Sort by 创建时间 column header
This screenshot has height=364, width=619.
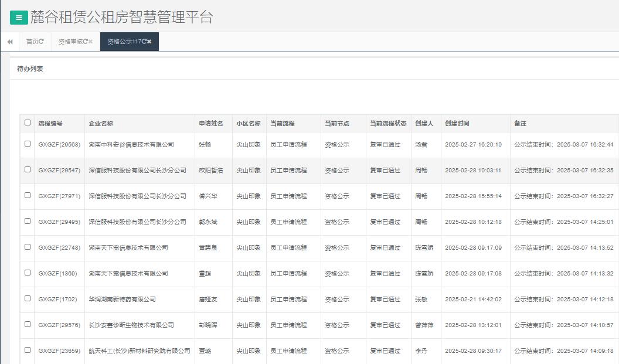pyautogui.click(x=457, y=124)
